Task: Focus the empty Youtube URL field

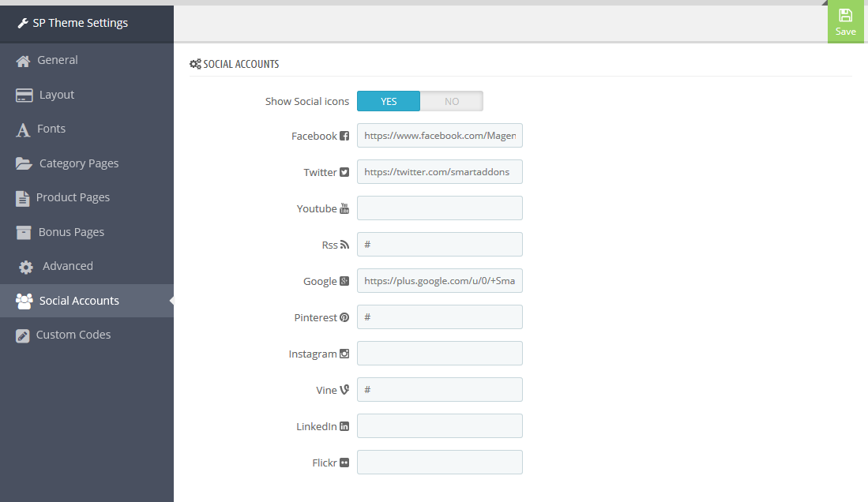Action: 440,208
